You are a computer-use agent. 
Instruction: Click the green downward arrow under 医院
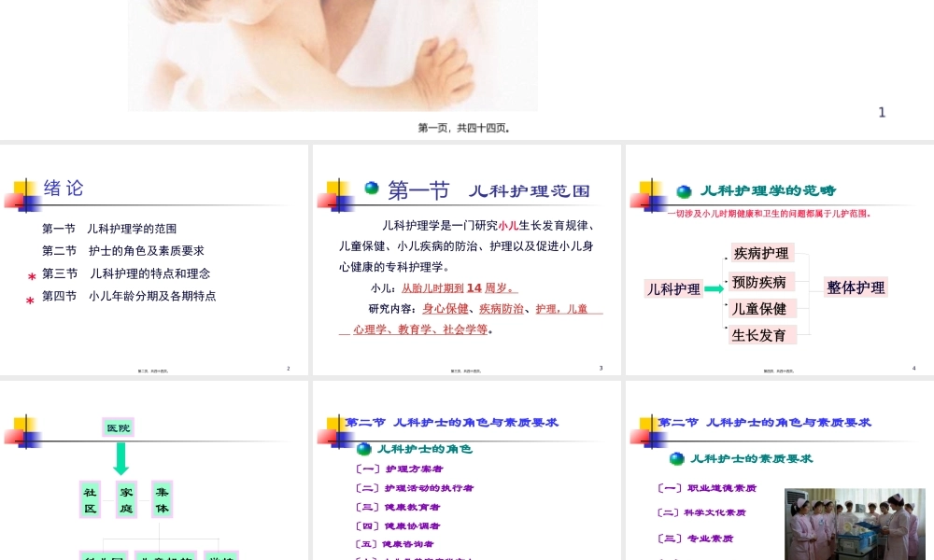click(120, 457)
